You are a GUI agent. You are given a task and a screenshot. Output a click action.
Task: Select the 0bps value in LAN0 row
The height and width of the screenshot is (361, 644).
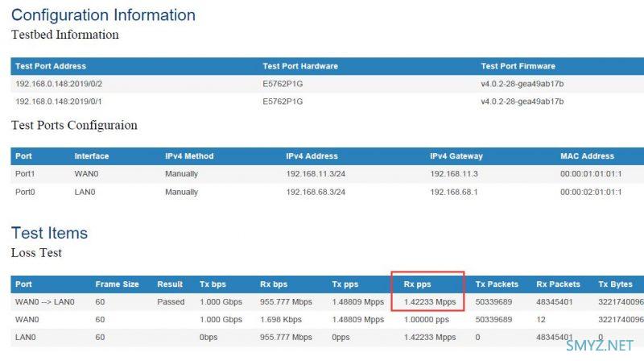[208, 337]
